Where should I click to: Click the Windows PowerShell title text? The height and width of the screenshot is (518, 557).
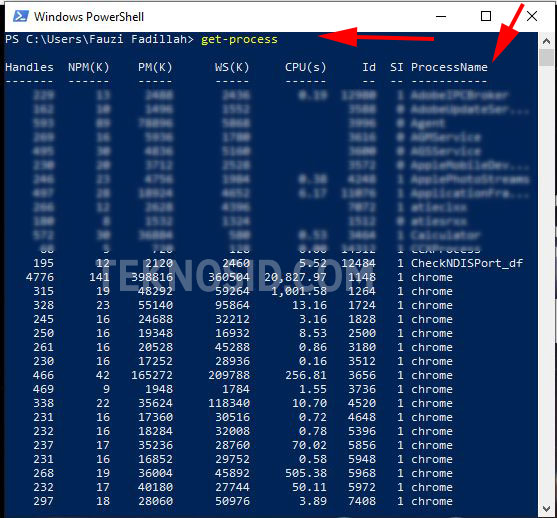point(89,17)
